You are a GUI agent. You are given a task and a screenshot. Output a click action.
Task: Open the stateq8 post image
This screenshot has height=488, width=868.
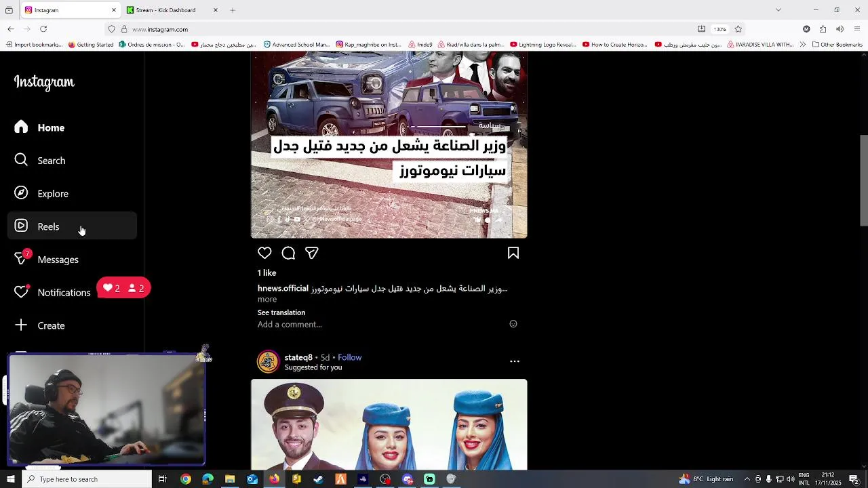[389, 424]
